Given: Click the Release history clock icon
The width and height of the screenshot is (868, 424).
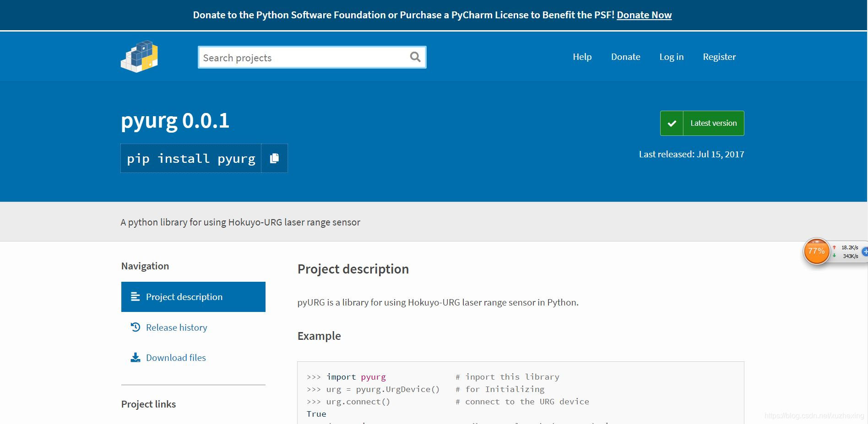Looking at the screenshot, I should 135,327.
